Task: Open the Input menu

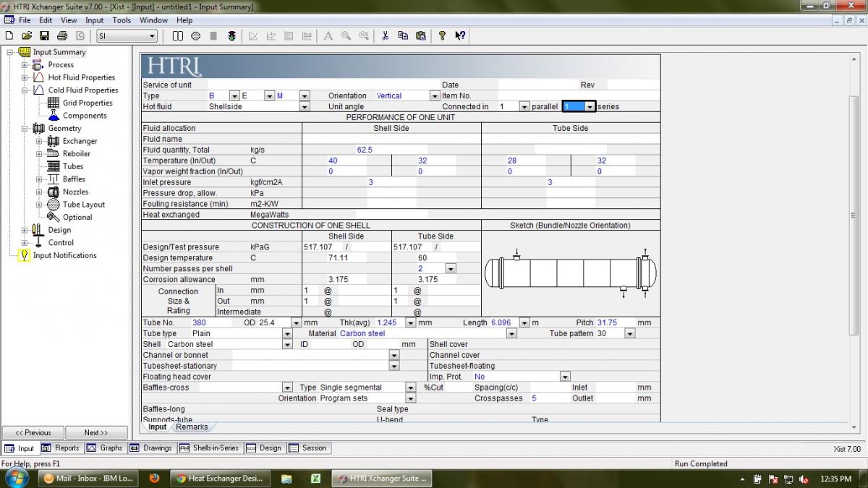Action: pyautogui.click(x=95, y=20)
